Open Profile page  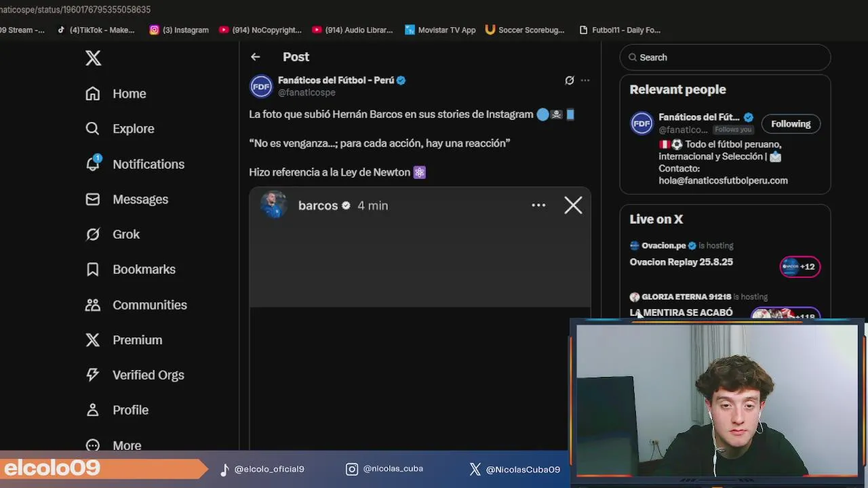click(x=130, y=410)
